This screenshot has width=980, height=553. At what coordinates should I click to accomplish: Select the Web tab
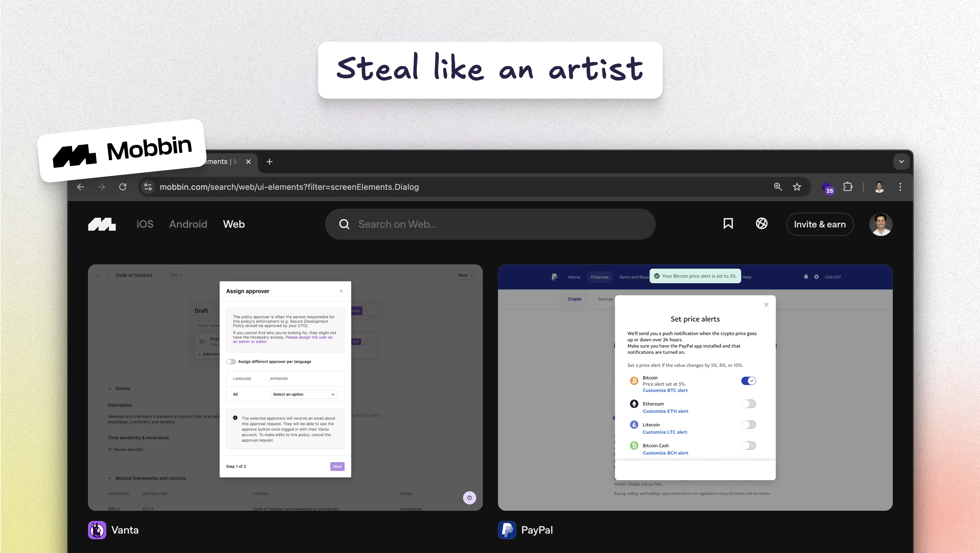click(x=234, y=224)
